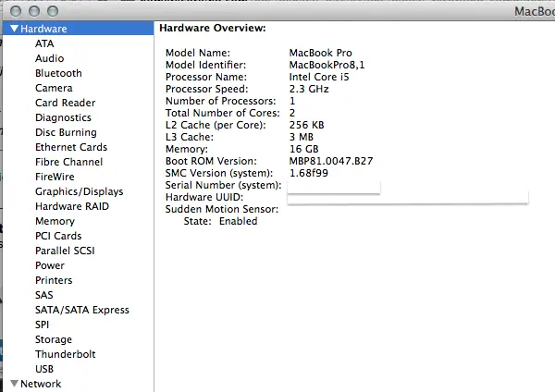Select Bluetooth in the sidebar
The width and height of the screenshot is (555, 392).
pyautogui.click(x=58, y=73)
